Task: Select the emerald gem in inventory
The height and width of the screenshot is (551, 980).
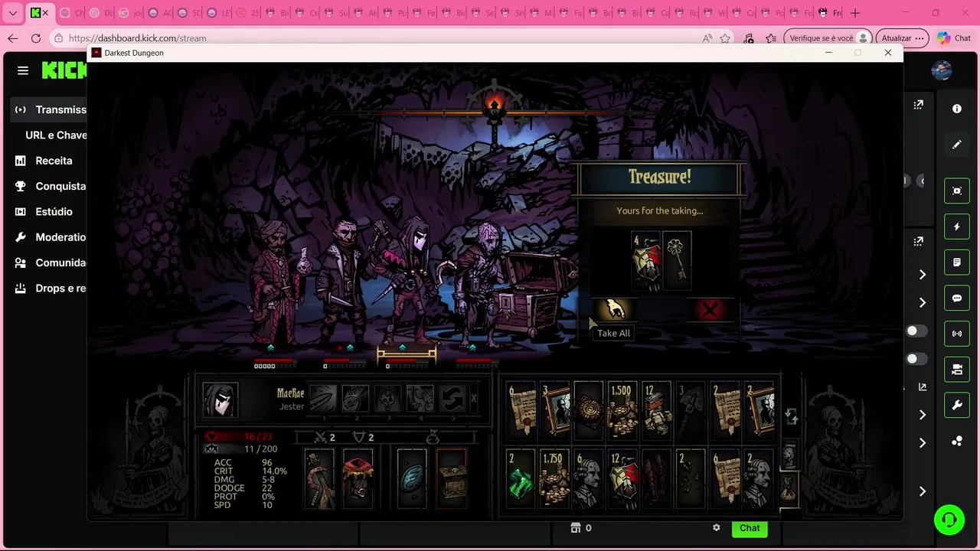Action: click(x=521, y=480)
